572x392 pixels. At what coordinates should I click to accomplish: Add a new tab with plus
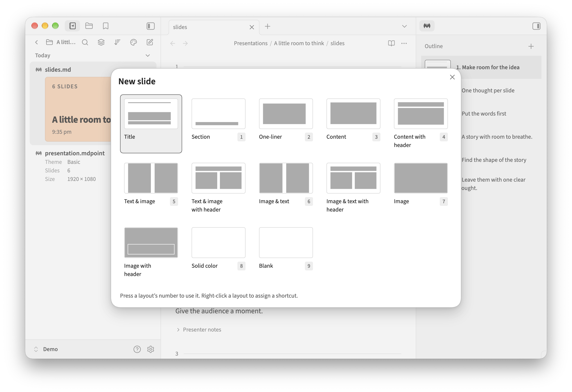267,26
